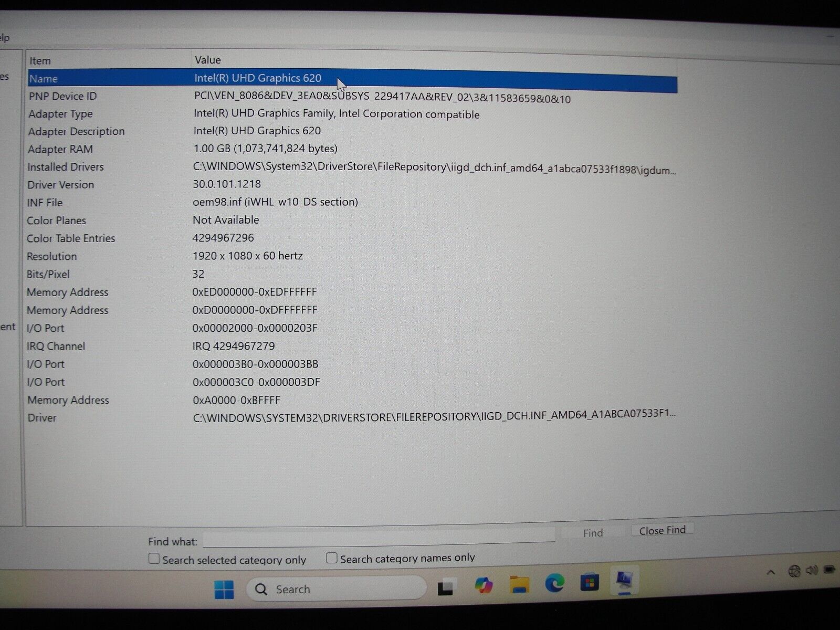840x630 pixels.
Task: Open the volume tray icon
Action: (812, 570)
